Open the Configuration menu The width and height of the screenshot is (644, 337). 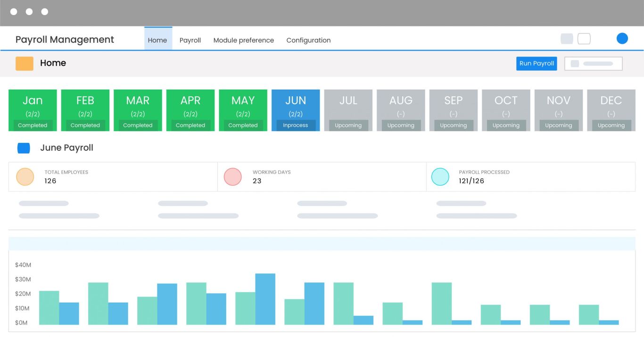coord(308,40)
